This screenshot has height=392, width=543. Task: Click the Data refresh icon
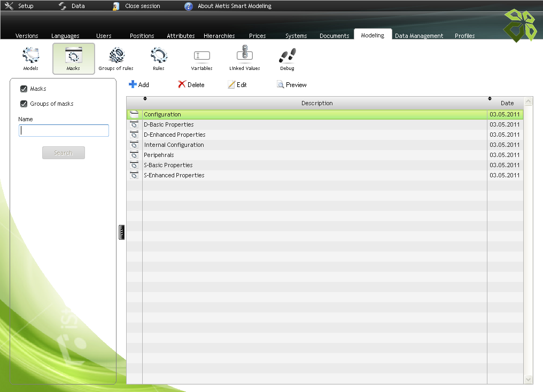tap(63, 6)
